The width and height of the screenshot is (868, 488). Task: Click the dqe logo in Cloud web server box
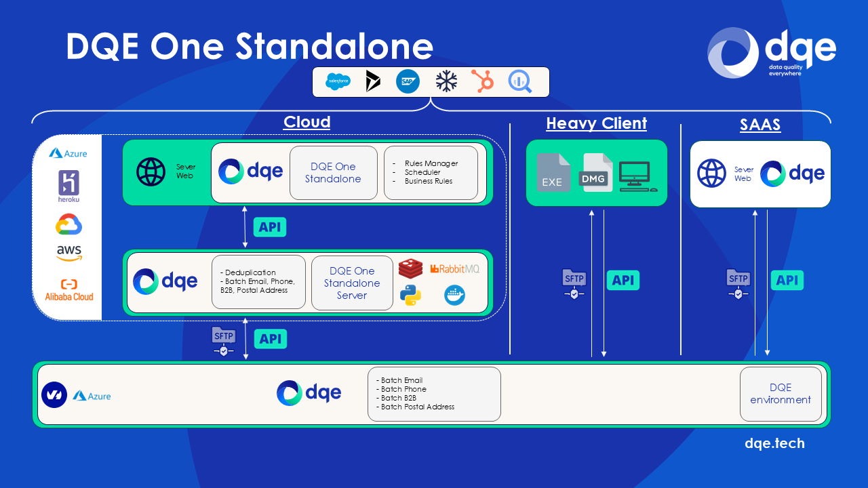[251, 171]
